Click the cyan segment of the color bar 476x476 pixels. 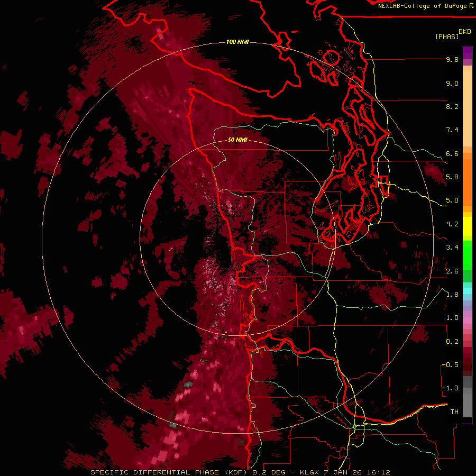(467, 291)
